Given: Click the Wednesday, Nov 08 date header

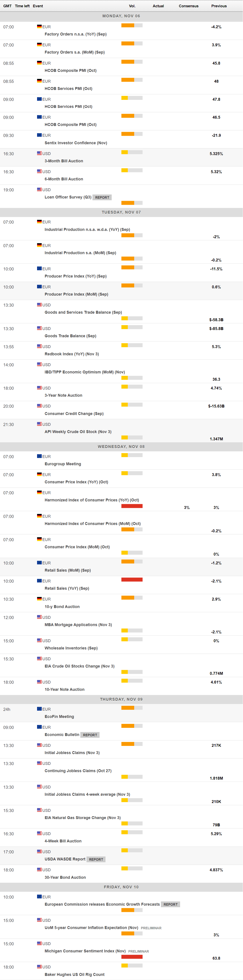Looking at the screenshot, I should [121, 447].
